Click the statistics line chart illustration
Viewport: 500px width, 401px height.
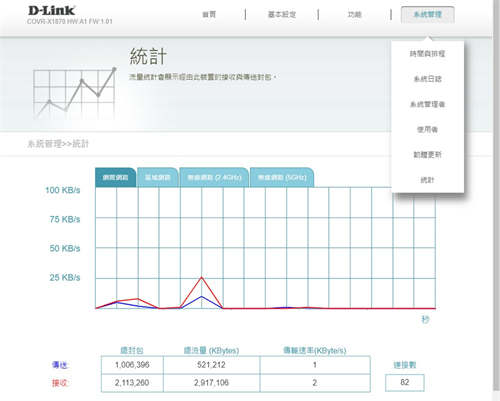(x=75, y=93)
